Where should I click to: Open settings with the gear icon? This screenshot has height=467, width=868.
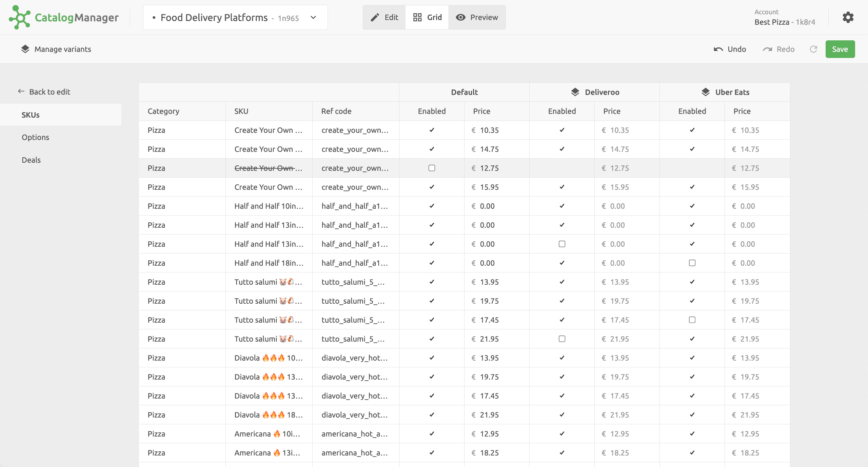click(x=848, y=17)
